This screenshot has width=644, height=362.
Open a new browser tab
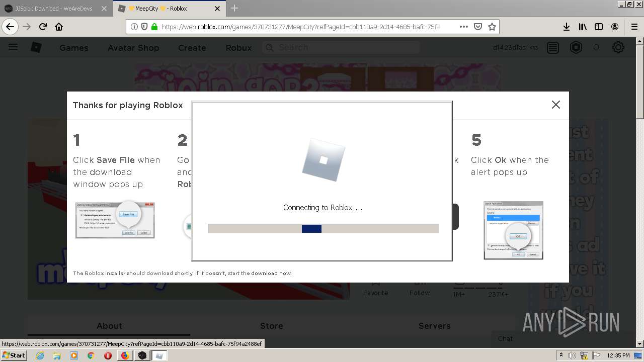(x=234, y=8)
